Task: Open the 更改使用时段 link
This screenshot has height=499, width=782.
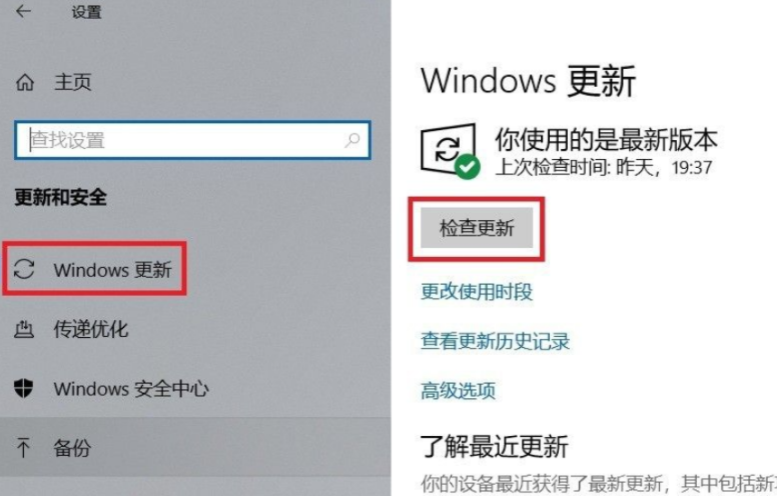Action: (x=477, y=292)
